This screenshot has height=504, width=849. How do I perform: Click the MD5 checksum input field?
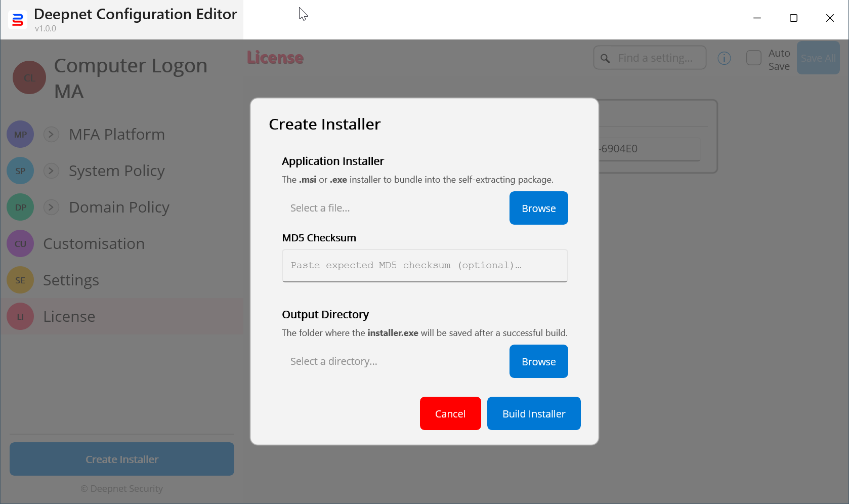pos(424,265)
